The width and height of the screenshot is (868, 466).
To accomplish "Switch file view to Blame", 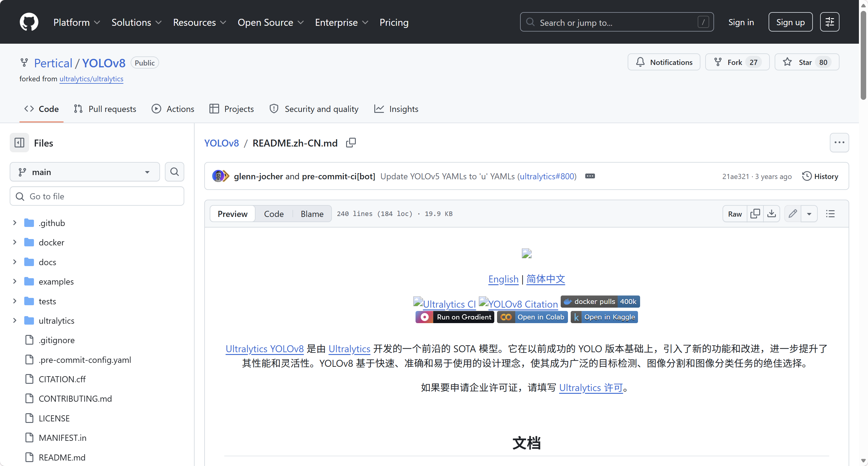I will [312, 214].
